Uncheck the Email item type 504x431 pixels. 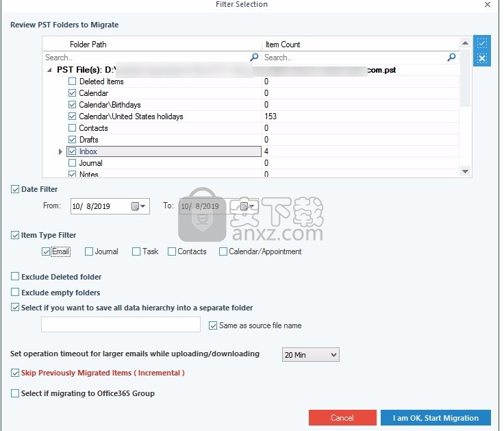[x=46, y=251]
